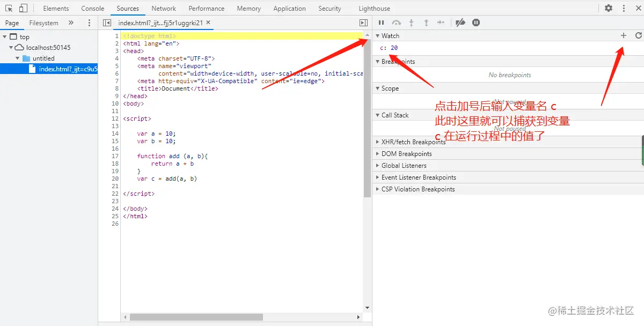Collapse the Watch section
The image size is (644, 326).
click(x=377, y=35)
